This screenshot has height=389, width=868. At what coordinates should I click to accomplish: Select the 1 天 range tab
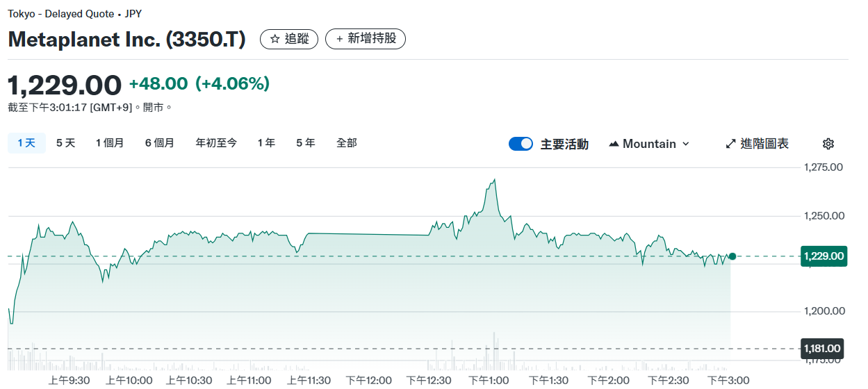(26, 143)
